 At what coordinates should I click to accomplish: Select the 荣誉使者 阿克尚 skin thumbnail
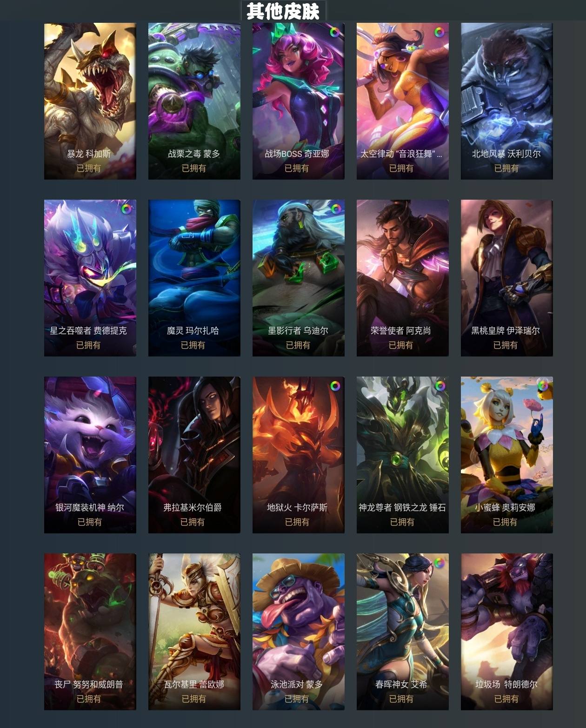pyautogui.click(x=403, y=278)
